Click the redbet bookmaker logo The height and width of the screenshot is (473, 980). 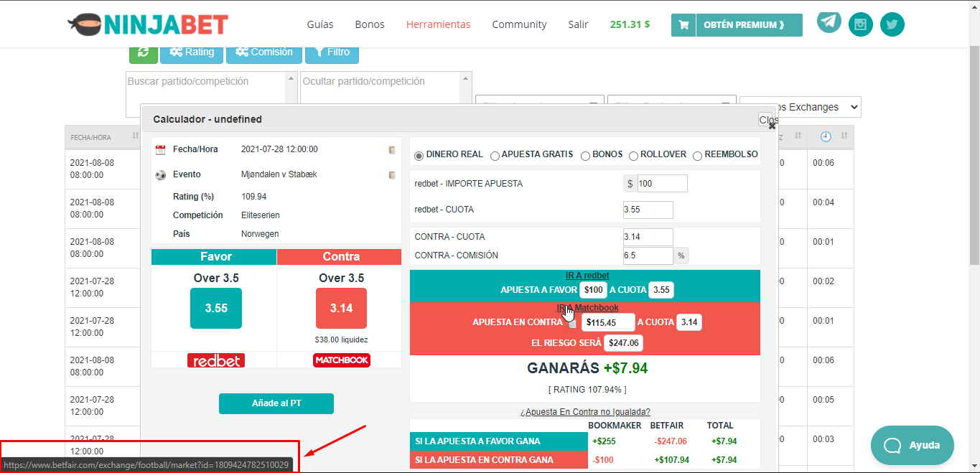click(216, 360)
